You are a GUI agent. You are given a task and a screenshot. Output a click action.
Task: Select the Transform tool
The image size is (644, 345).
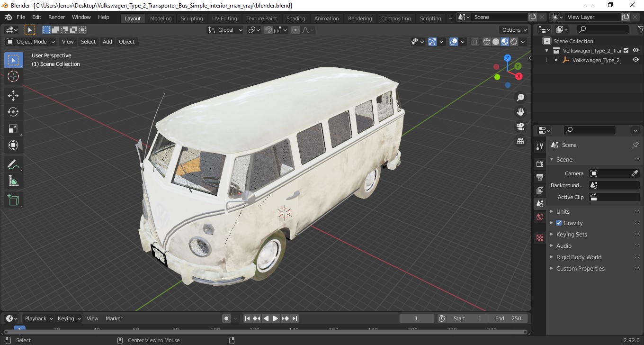(x=13, y=145)
